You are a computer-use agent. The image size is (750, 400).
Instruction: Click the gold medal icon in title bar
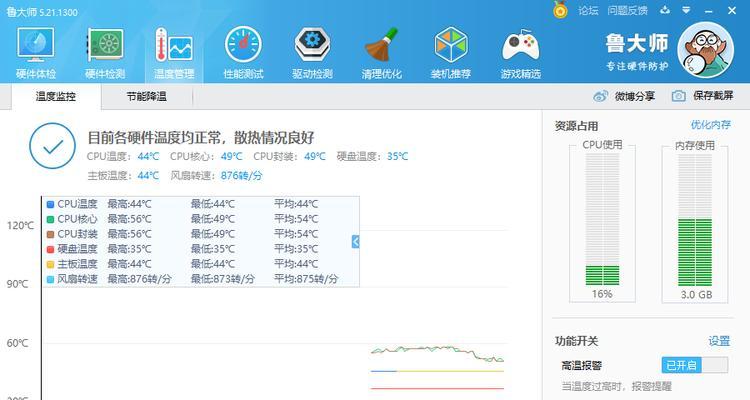tap(560, 10)
